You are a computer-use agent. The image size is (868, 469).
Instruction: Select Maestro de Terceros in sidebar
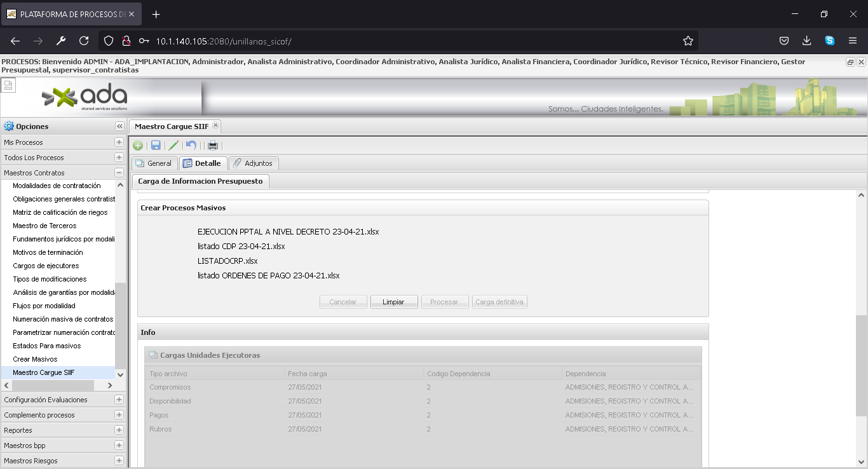(44, 226)
